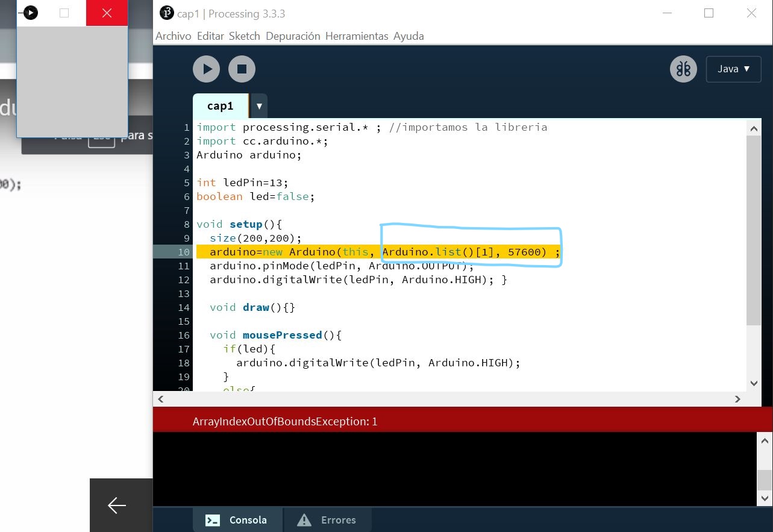Open the Depuración menu

click(293, 36)
